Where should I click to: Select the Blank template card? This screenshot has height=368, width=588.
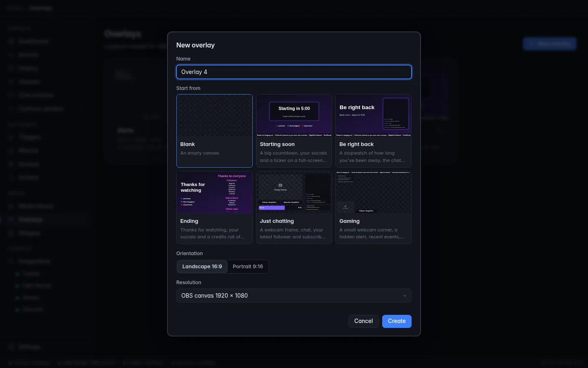point(214,131)
